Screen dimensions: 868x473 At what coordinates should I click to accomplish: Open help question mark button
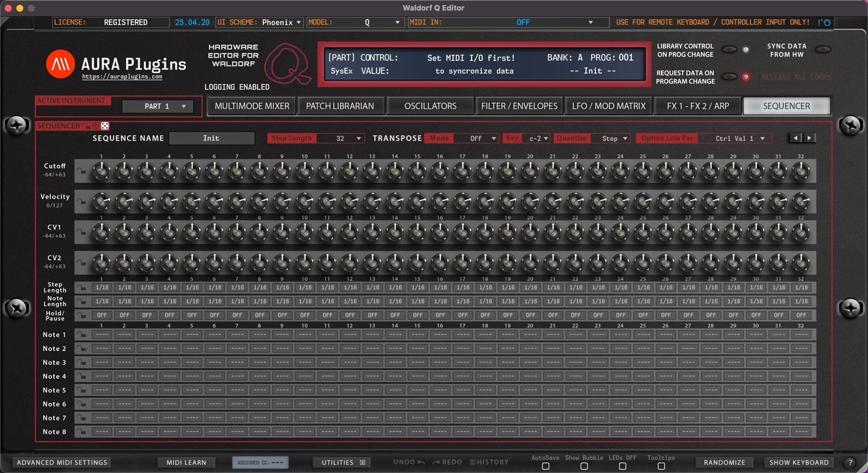pos(850,463)
